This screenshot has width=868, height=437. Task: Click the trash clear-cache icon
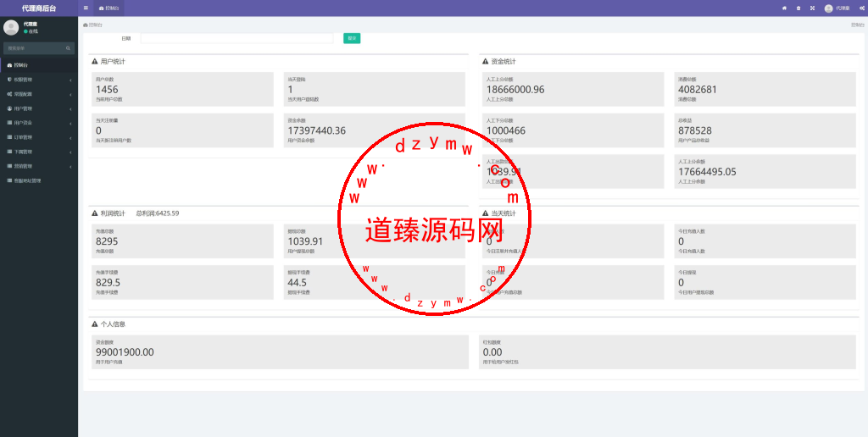click(798, 8)
